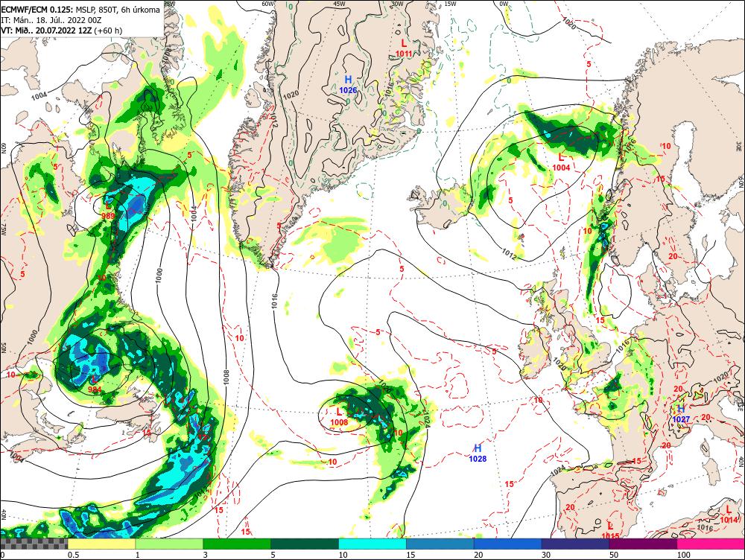
Task: Click the steel blue 15–20 mm legend swatch
Action: [440, 544]
